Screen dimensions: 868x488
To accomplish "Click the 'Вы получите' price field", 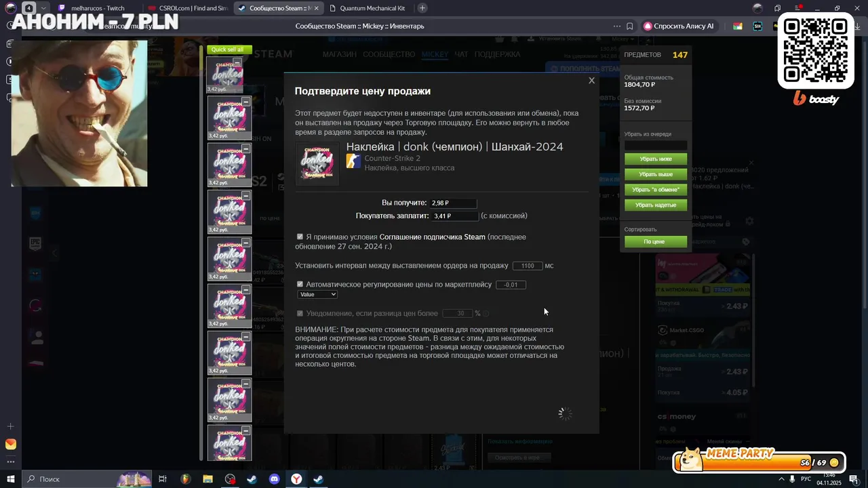I will click(x=453, y=203).
